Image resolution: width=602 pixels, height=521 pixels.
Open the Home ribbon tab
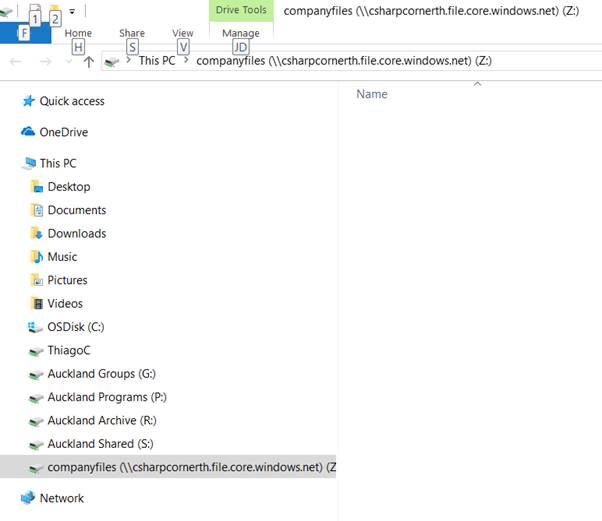click(x=78, y=33)
